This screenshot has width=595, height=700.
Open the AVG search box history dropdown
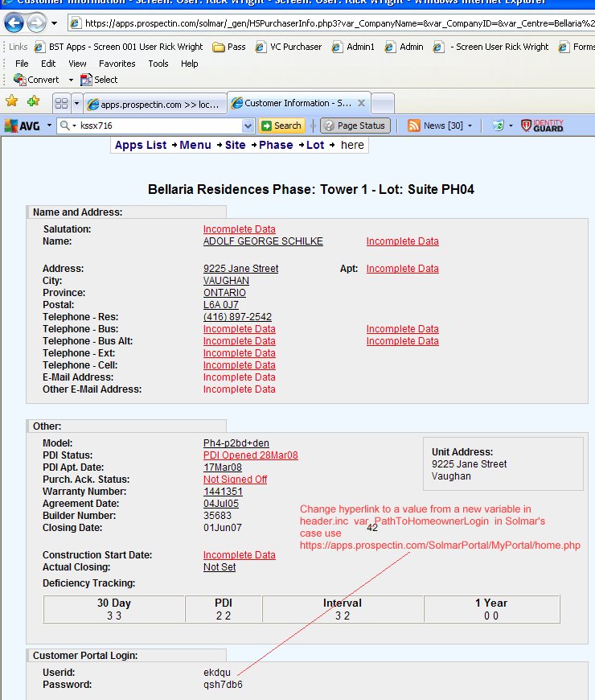248,126
